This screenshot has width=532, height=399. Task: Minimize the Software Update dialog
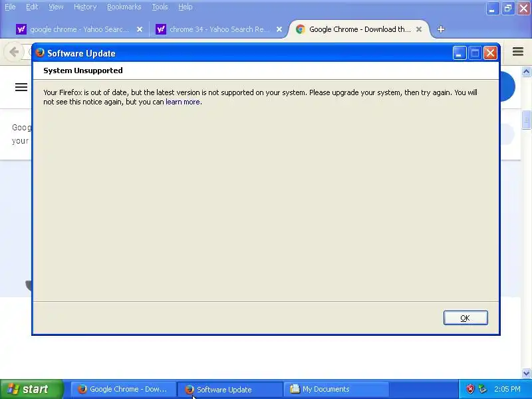pyautogui.click(x=460, y=53)
